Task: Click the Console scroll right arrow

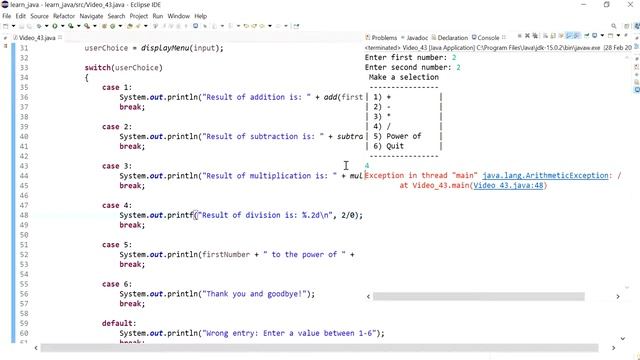Action: coord(618,297)
